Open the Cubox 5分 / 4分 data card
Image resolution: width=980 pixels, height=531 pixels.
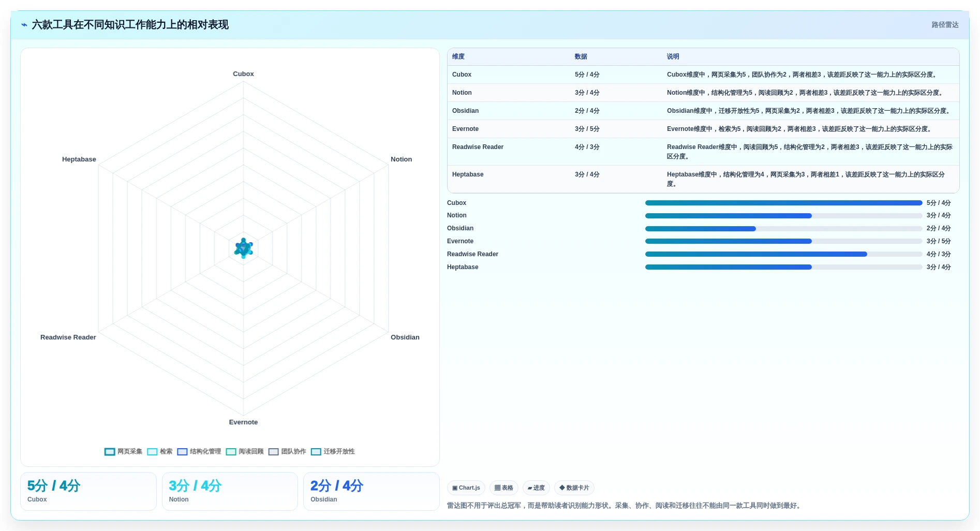(x=88, y=491)
